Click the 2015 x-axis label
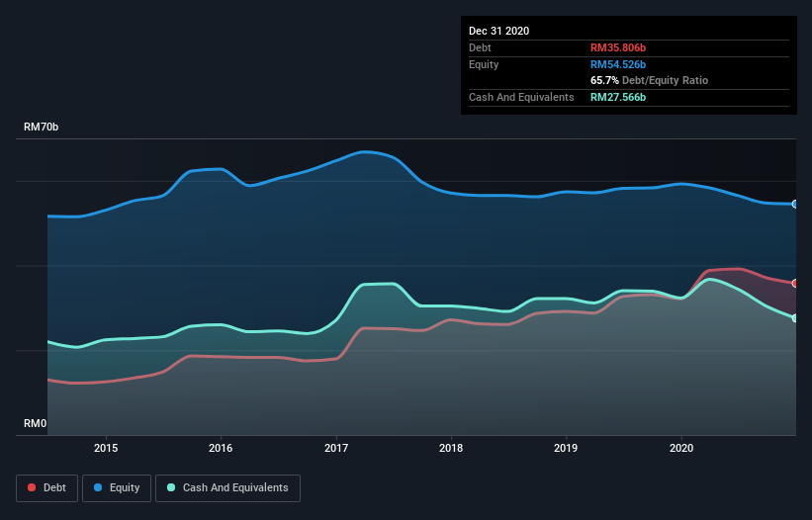The image size is (812, 520). [x=106, y=448]
